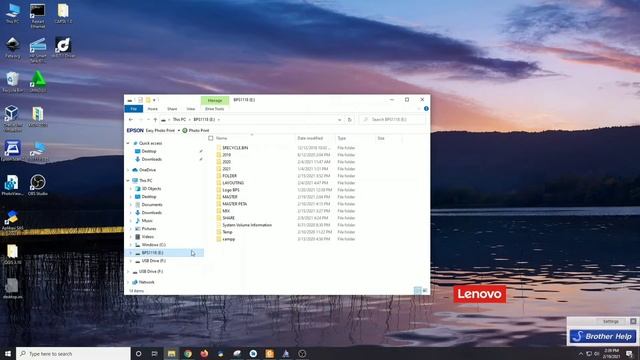640x360 pixels.
Task: Click the New folder quick access icon
Action: click(x=148, y=100)
